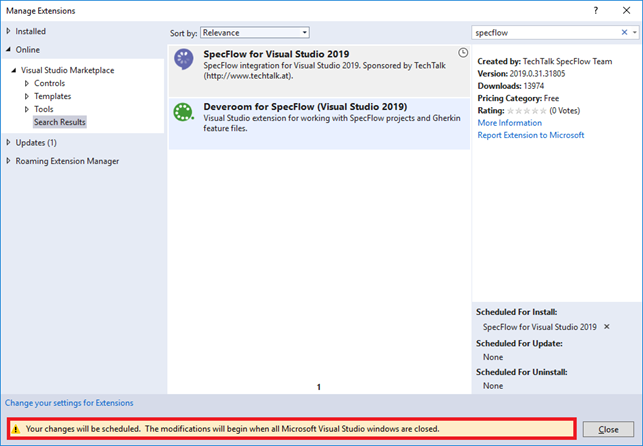Click the clock scheduled-install icon on SpecFlow
Screen dimensions: 643x446
pos(463,52)
